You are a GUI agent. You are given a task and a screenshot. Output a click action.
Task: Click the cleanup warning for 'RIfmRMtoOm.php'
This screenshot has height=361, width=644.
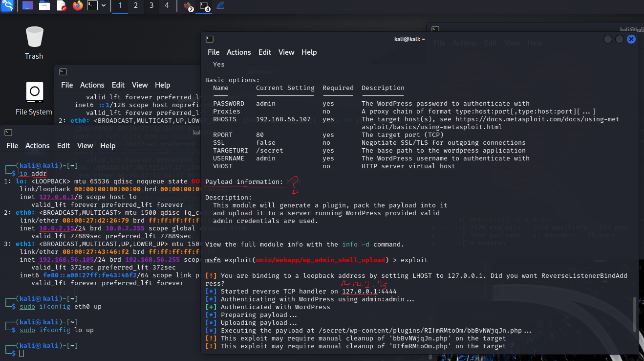coord(356,346)
